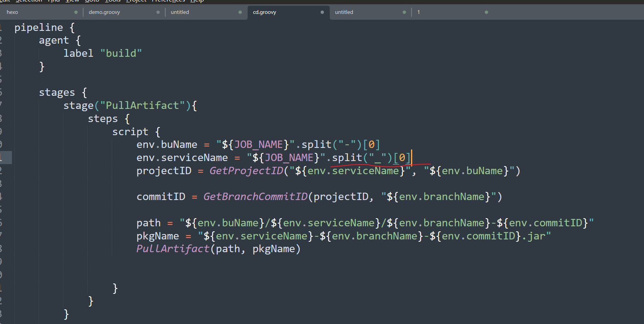
Task: Click "${env.buName}" in the GetProjectID arguments
Action: click(469, 171)
